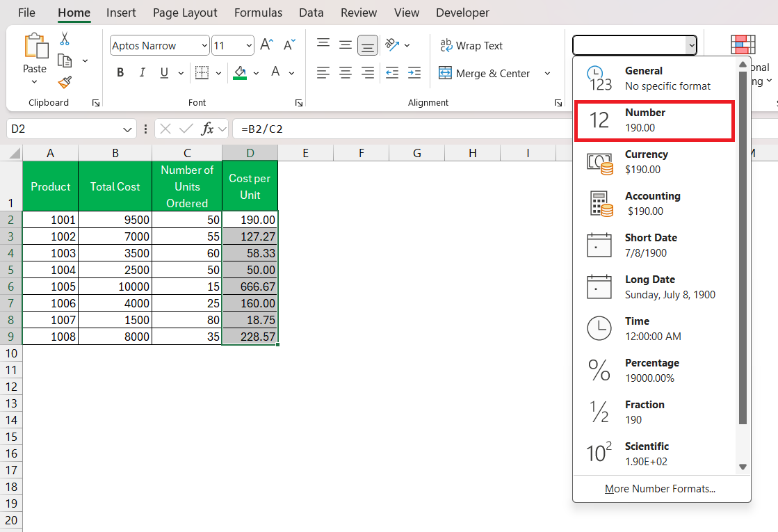Collapse the Number Format dropdown arrow
The width and height of the screenshot is (778, 532).
691,46
